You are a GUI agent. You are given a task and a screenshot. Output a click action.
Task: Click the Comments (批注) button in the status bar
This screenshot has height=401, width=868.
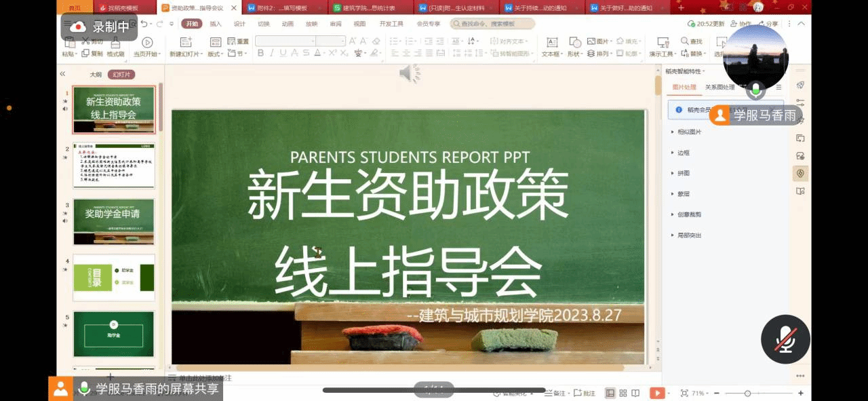[585, 393]
